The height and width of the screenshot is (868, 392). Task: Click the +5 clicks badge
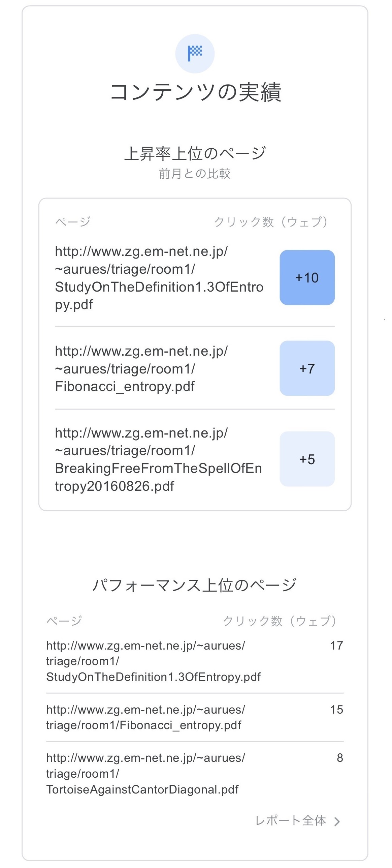coord(307,459)
